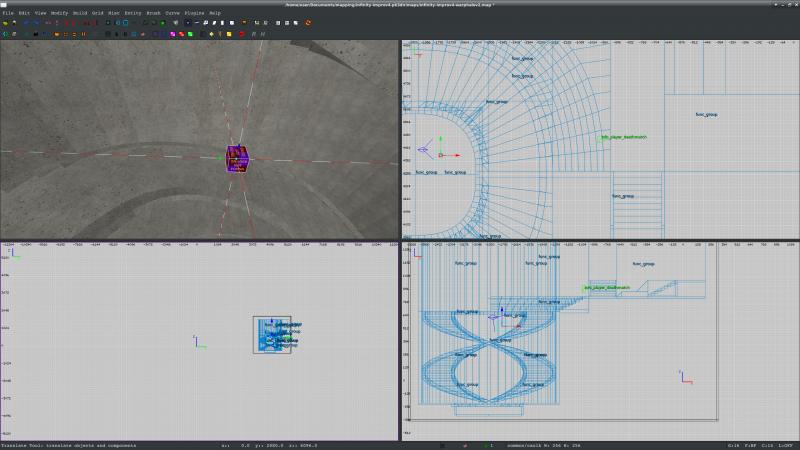Click the Save map toolbar icon
Image resolution: width=800 pixels, height=450 pixels.
click(x=16, y=21)
